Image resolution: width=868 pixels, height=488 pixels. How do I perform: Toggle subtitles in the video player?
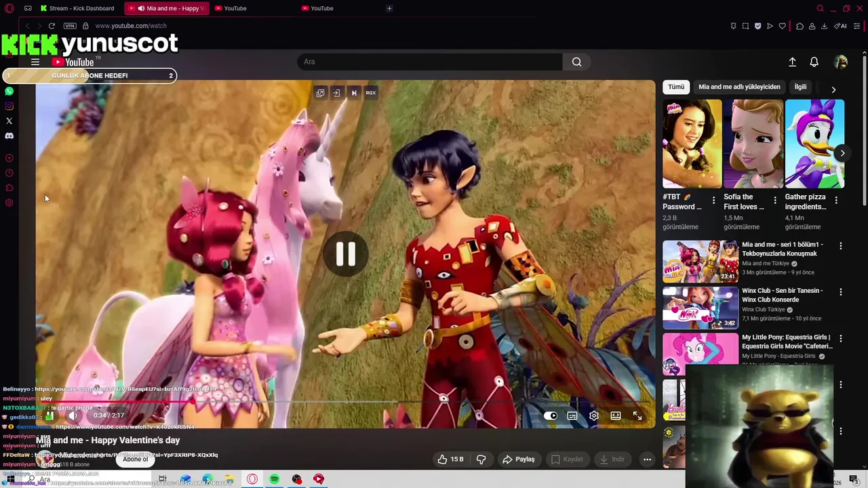tap(572, 415)
